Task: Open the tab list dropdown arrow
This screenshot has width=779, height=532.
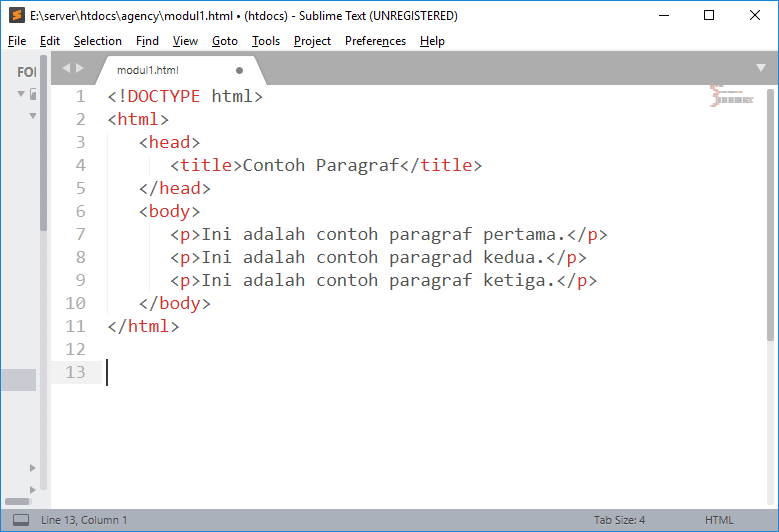Action: point(761,68)
